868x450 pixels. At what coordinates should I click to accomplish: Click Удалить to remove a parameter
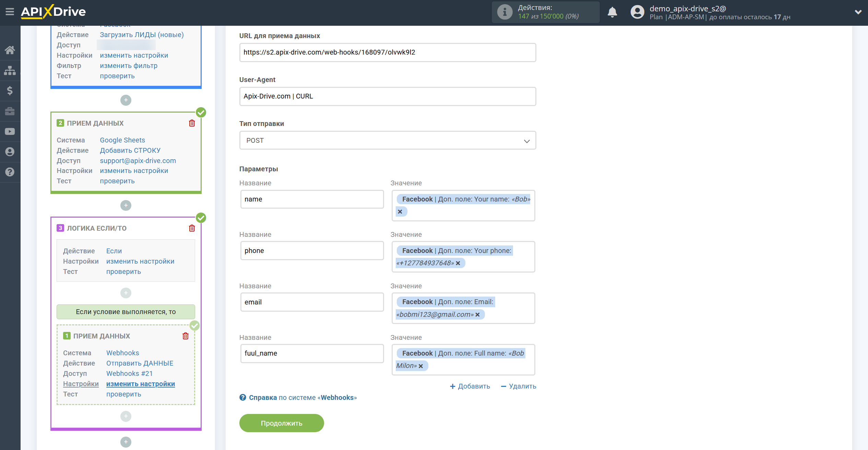click(518, 386)
